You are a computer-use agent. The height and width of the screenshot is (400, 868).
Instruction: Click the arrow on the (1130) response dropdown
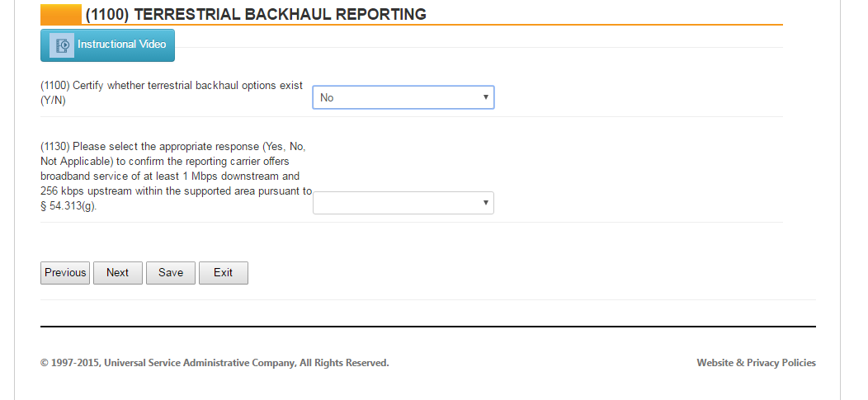point(486,203)
